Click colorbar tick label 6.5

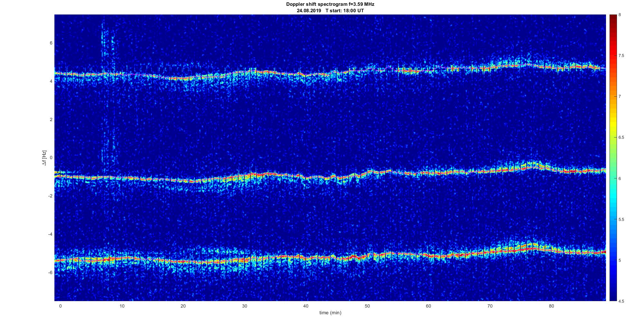coord(621,138)
